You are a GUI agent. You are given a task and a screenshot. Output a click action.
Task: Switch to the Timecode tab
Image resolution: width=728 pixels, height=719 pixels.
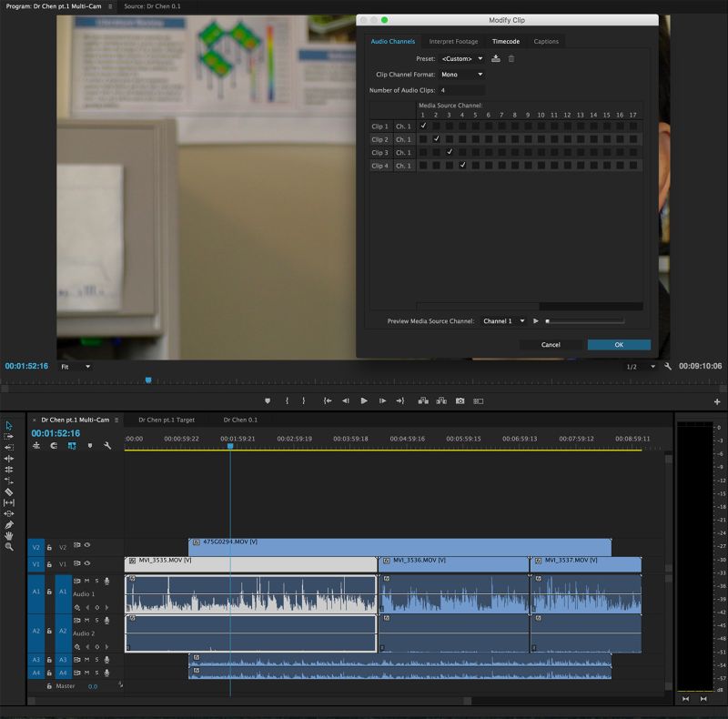click(507, 41)
